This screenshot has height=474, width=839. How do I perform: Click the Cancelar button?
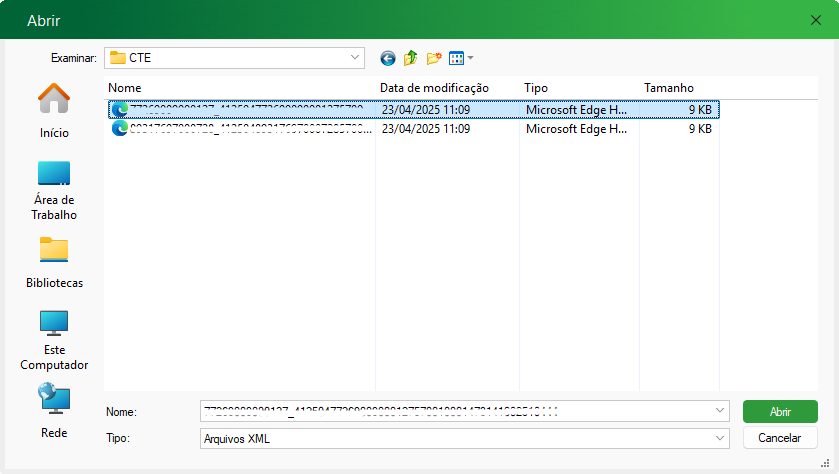(780, 438)
